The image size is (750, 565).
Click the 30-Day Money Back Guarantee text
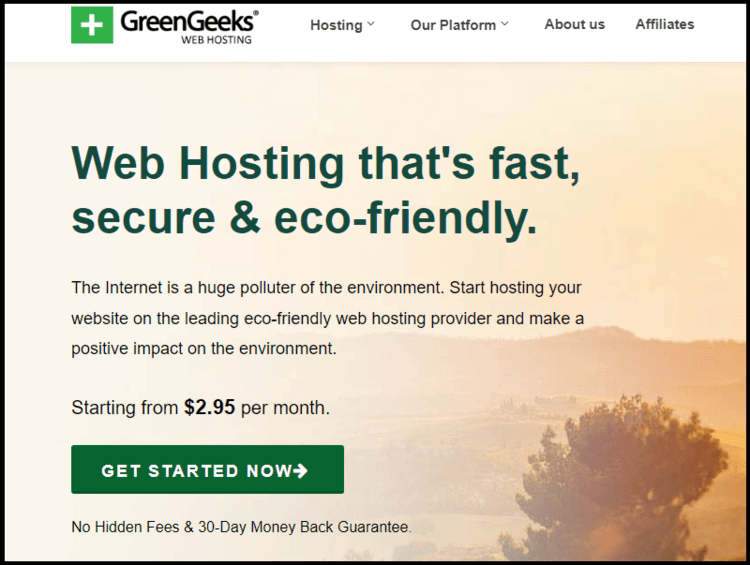coord(305,527)
